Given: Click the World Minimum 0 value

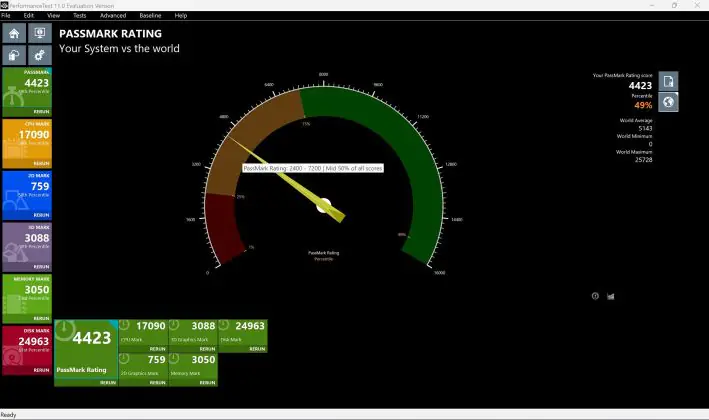Looking at the screenshot, I should pos(650,144).
